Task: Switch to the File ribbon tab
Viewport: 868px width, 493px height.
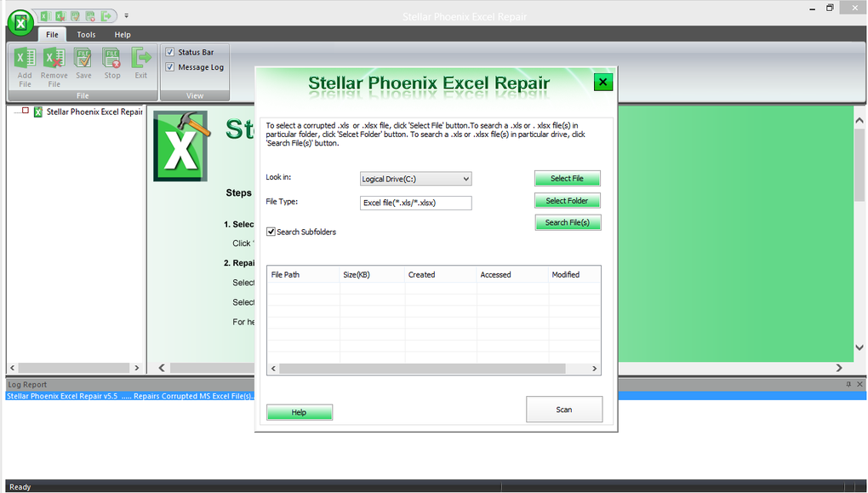Action: point(52,34)
